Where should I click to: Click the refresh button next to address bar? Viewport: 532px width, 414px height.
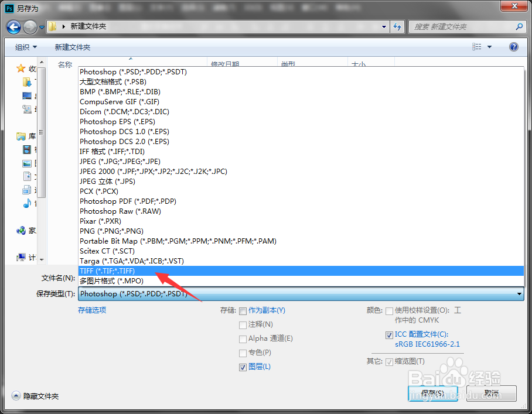click(397, 27)
